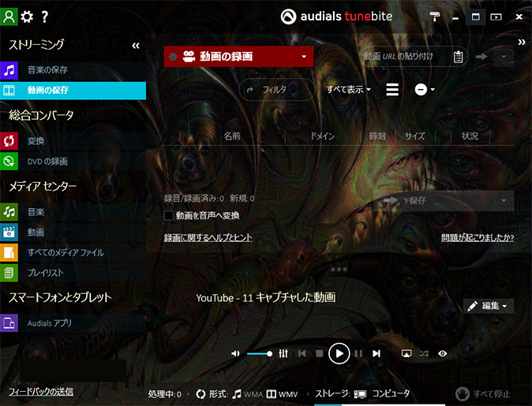Click the audials tunebite logo
The width and height of the screenshot is (532, 406).
[336, 17]
